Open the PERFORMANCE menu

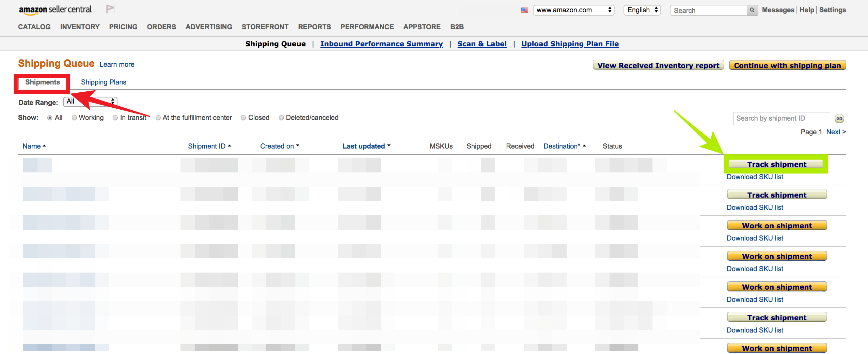pos(367,27)
